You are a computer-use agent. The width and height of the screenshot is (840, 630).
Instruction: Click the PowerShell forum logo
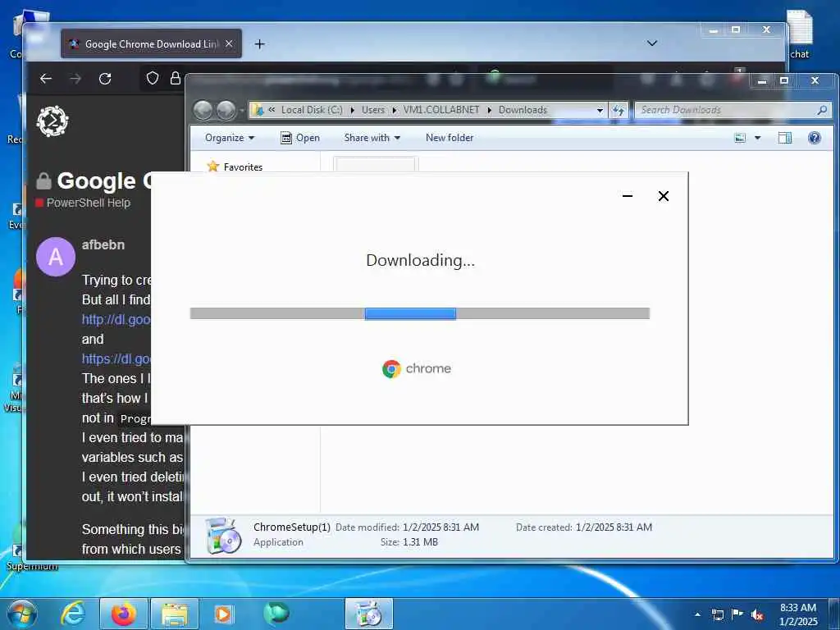tap(52, 121)
